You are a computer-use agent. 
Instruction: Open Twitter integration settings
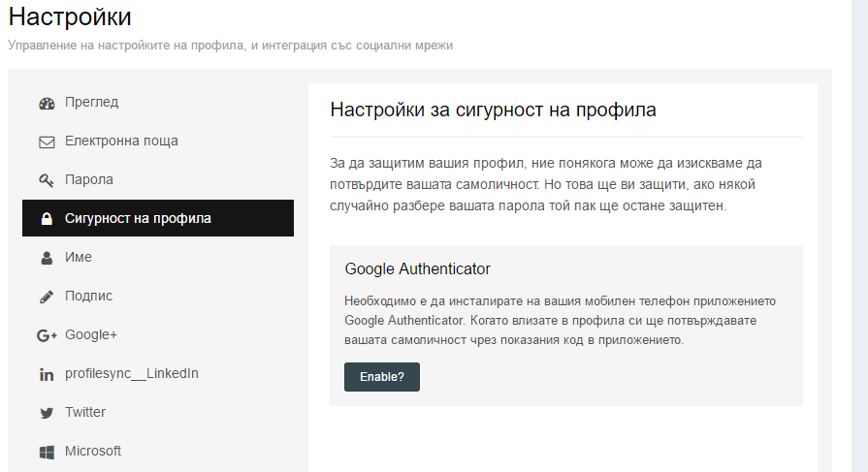point(158,412)
